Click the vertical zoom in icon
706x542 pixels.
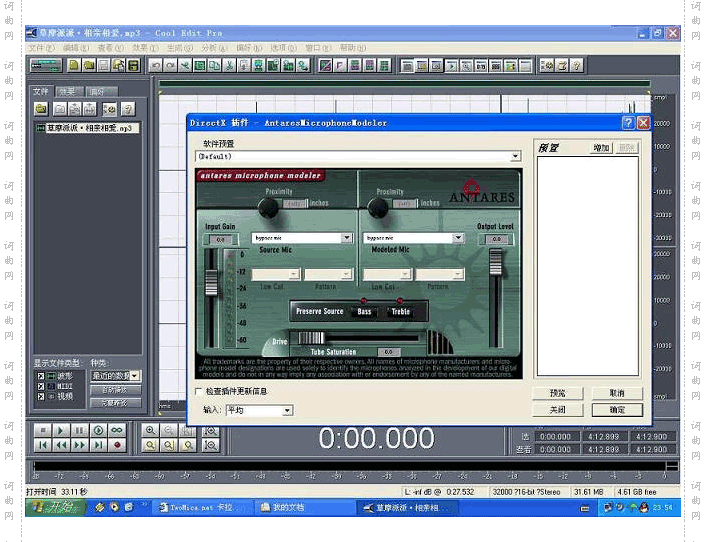(x=210, y=430)
